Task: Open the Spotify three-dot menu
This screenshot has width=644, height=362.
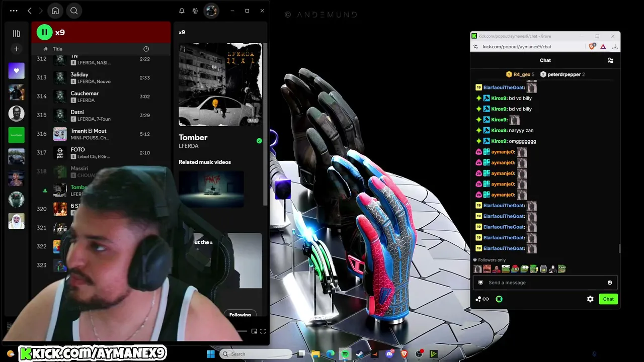Action: coord(14,11)
